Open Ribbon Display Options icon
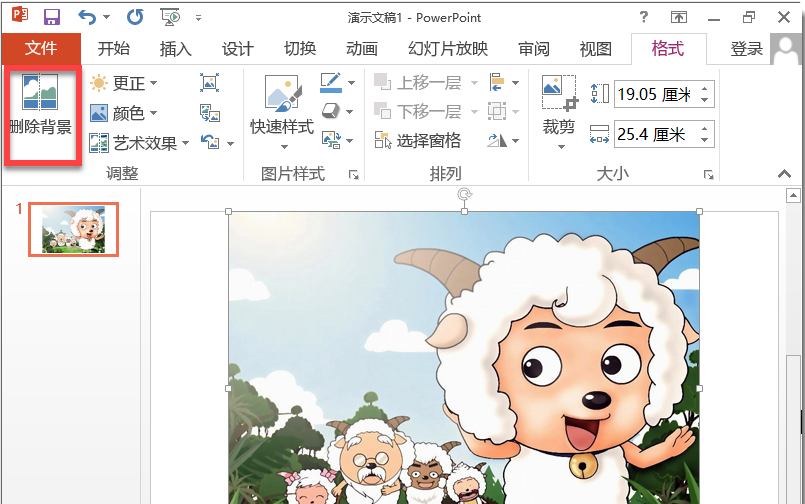 [679, 17]
